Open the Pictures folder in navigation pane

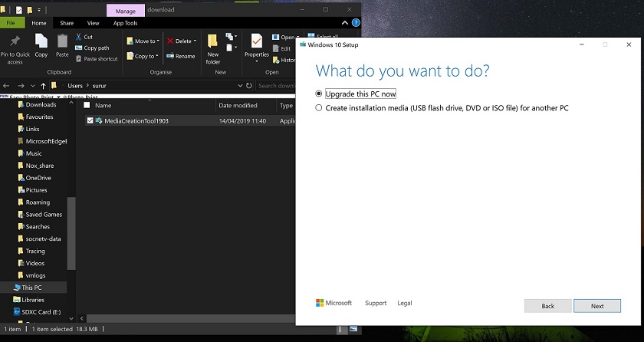(36, 190)
